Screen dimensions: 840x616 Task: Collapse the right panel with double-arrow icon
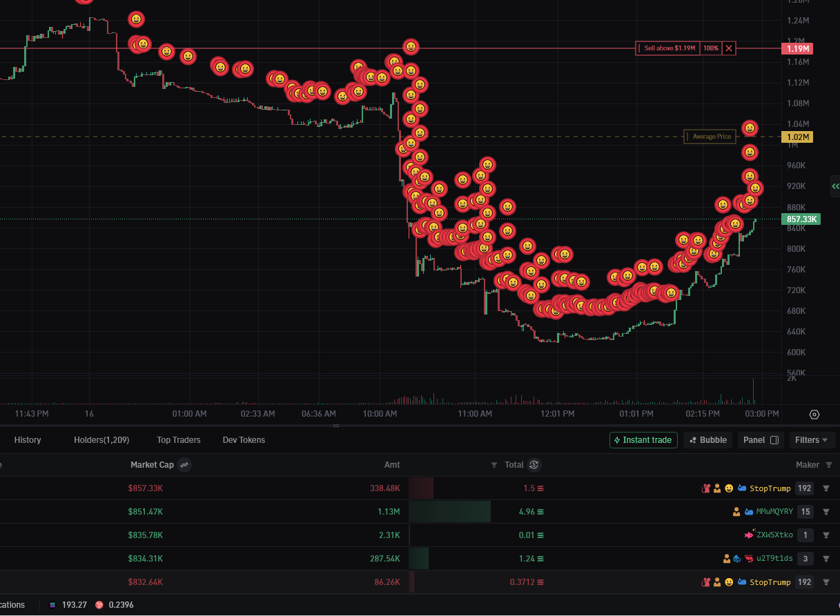click(835, 186)
